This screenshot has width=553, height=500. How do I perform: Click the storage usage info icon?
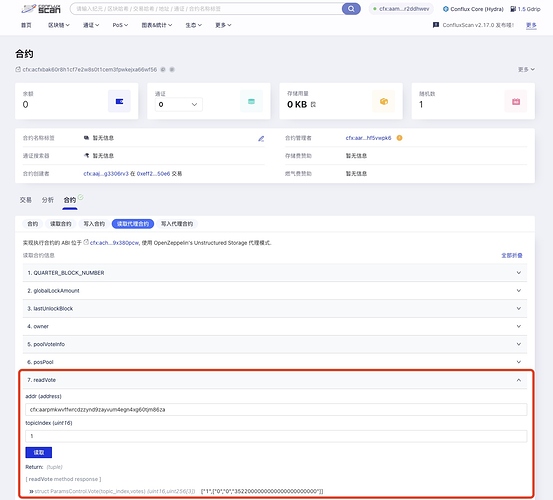pos(314,104)
